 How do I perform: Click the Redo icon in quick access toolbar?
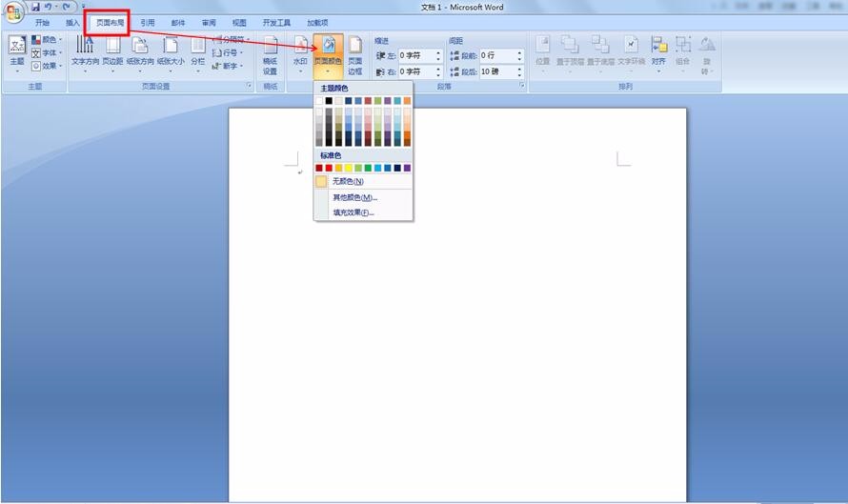tap(66, 7)
